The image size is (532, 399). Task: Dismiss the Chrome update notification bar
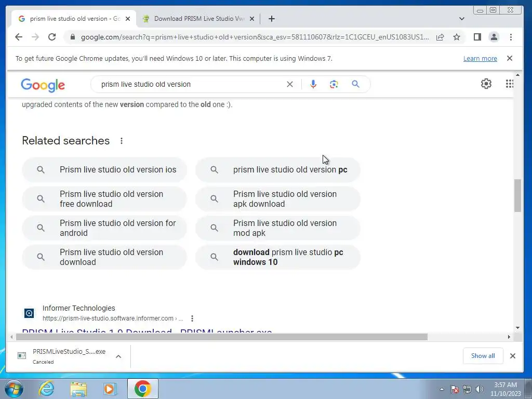[509, 58]
